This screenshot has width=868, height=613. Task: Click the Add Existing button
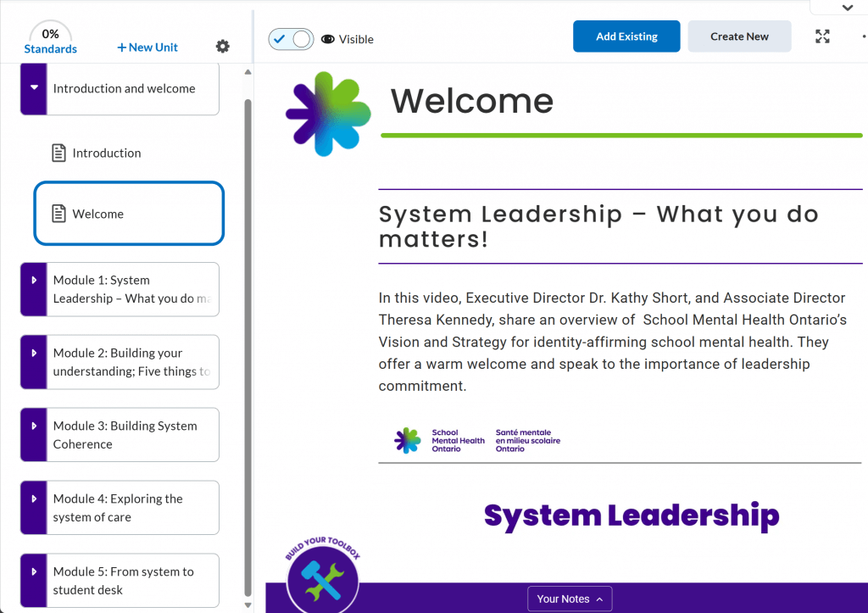626,36
